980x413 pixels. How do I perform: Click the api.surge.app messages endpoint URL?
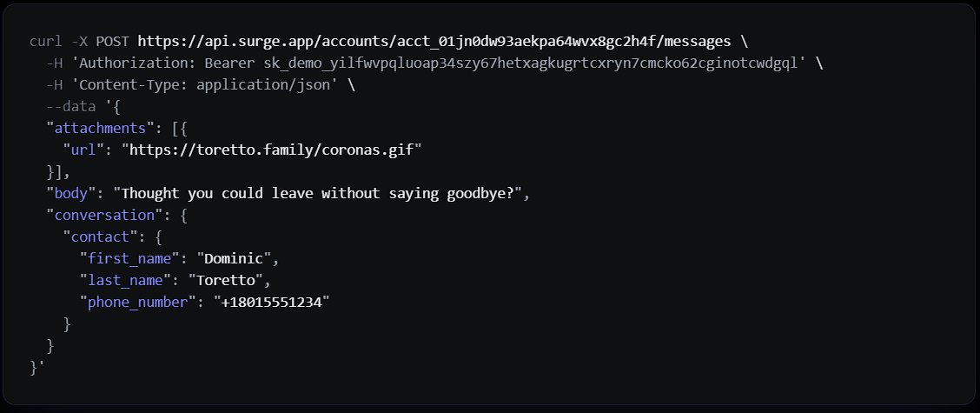[x=434, y=42]
